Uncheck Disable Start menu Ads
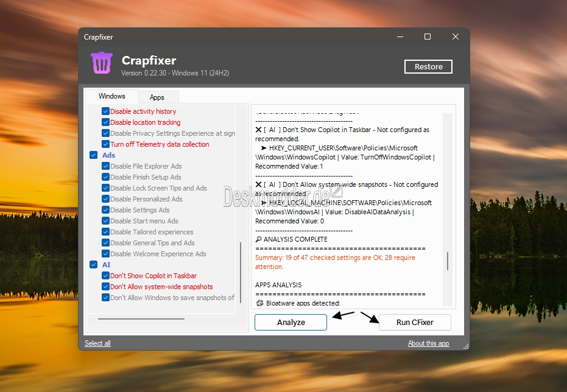 click(105, 221)
